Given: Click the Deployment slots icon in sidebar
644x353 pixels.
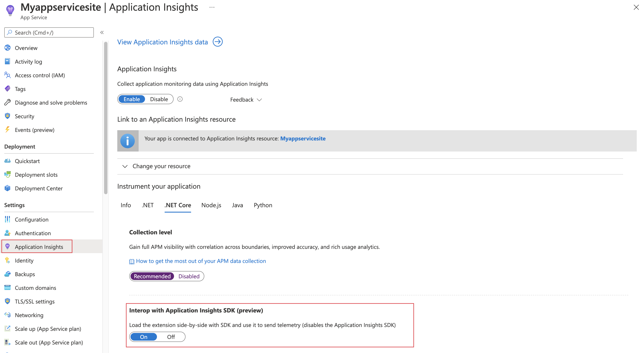Looking at the screenshot, I should pos(8,174).
